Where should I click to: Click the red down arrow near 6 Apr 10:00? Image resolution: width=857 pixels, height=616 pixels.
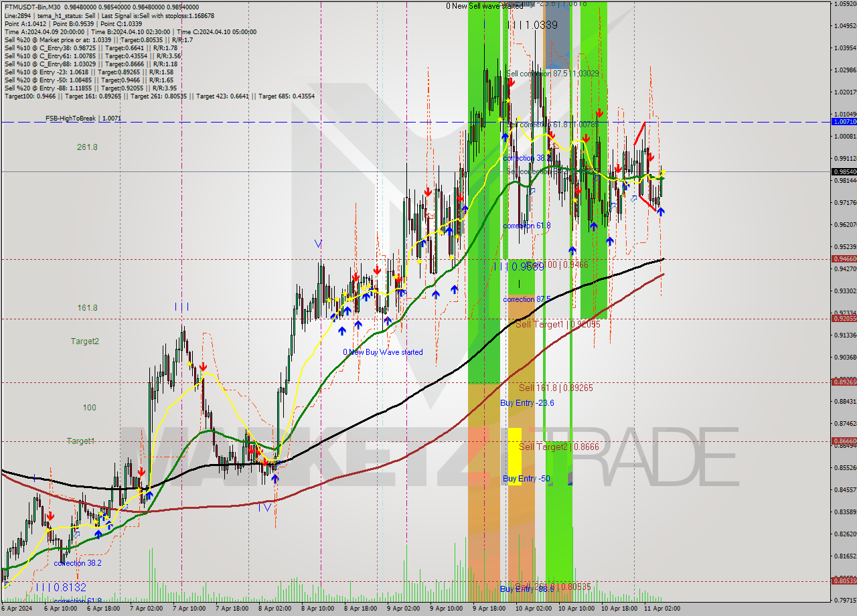50,517
